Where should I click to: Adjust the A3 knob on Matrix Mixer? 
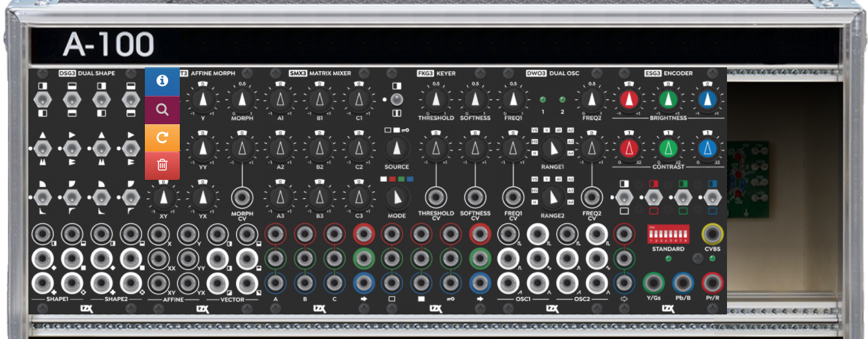(x=280, y=197)
